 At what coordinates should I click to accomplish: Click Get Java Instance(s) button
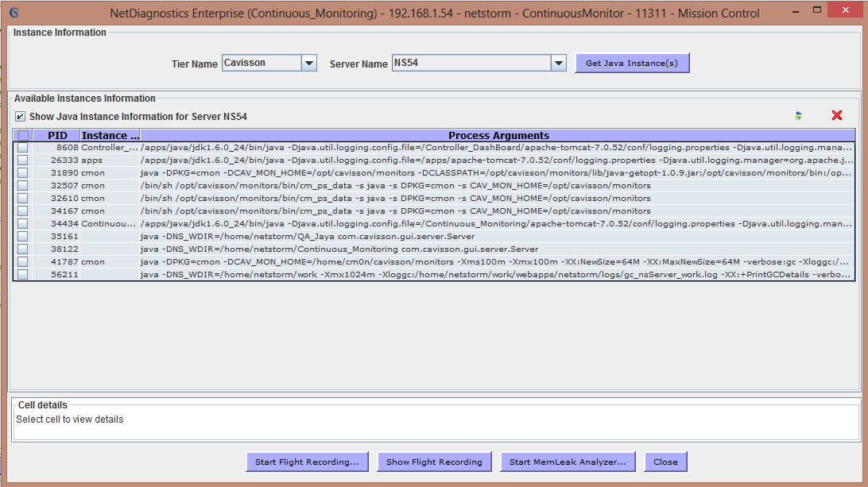tap(632, 63)
